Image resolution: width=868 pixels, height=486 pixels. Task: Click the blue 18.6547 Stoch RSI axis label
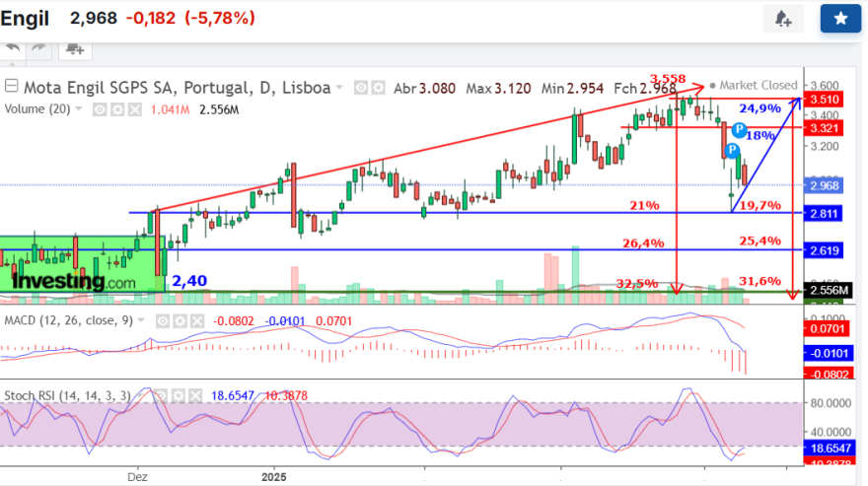click(x=828, y=448)
